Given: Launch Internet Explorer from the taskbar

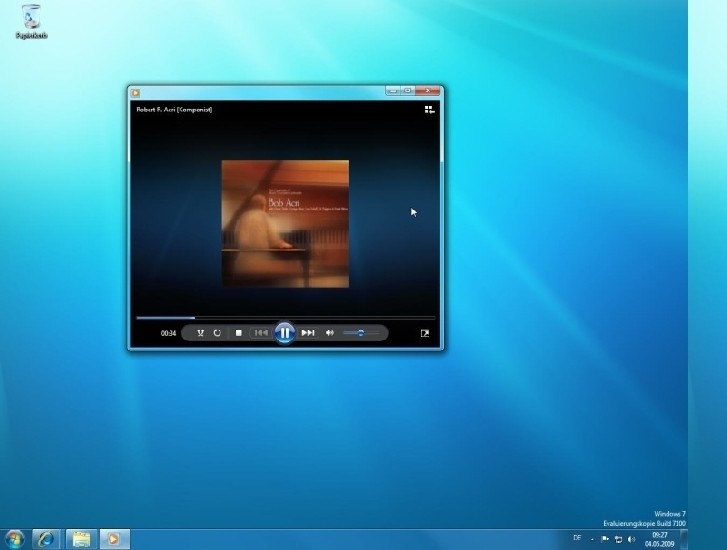Looking at the screenshot, I should coord(46,539).
